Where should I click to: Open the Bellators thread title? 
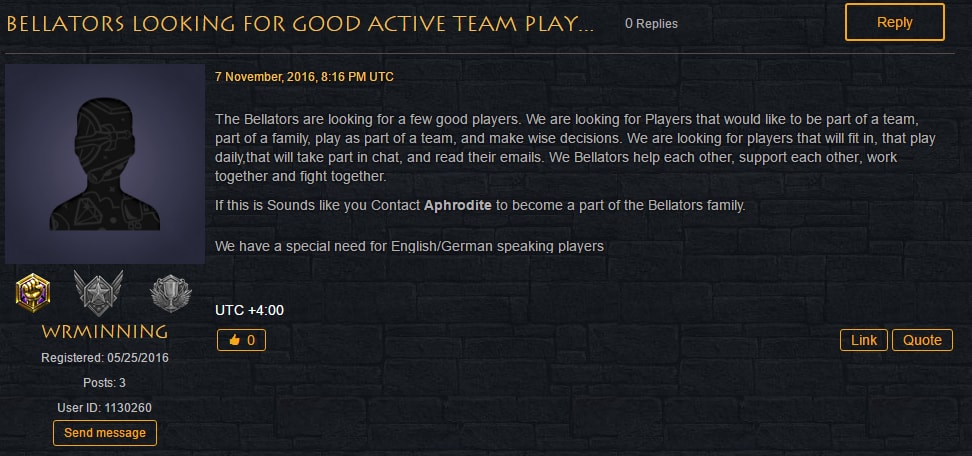coord(300,24)
